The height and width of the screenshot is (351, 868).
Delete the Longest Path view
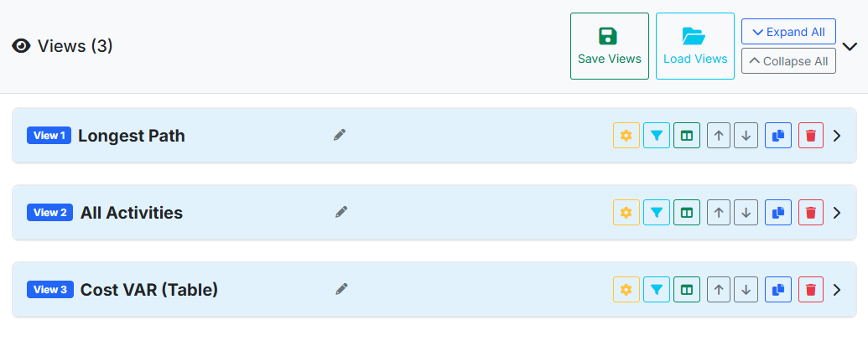(x=811, y=136)
